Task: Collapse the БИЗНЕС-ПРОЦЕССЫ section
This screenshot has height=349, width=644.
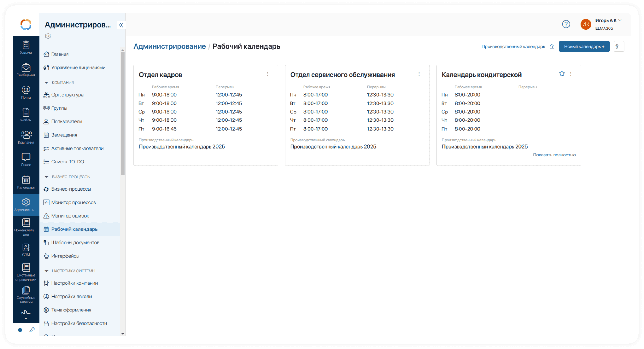Action: [46, 177]
